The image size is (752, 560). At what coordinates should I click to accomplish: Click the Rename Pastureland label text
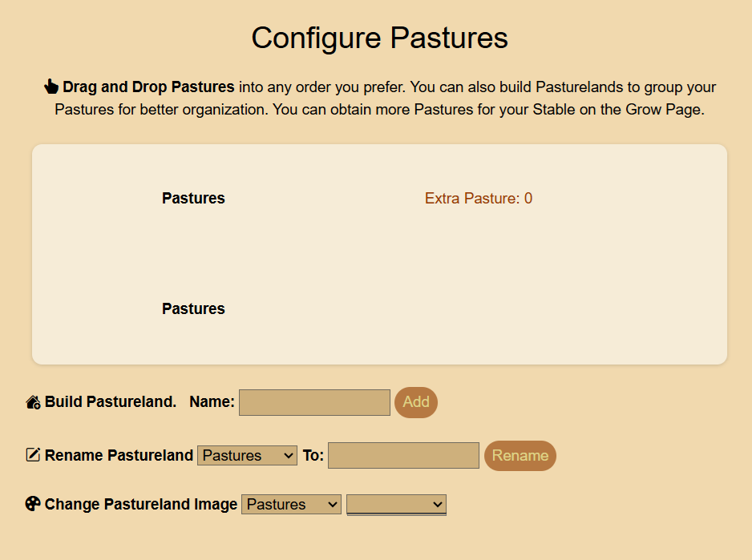coord(119,455)
